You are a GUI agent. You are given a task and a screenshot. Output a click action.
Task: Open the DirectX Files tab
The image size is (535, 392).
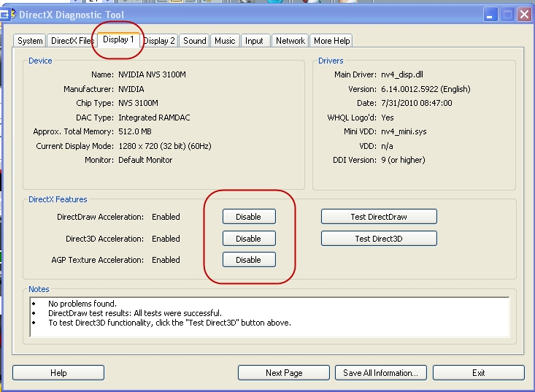tap(72, 41)
